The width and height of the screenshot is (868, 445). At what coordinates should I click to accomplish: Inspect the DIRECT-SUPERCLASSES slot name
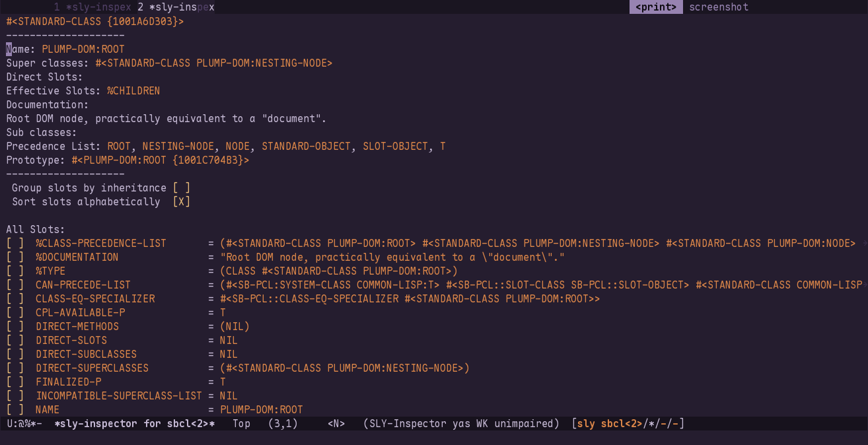(x=92, y=368)
